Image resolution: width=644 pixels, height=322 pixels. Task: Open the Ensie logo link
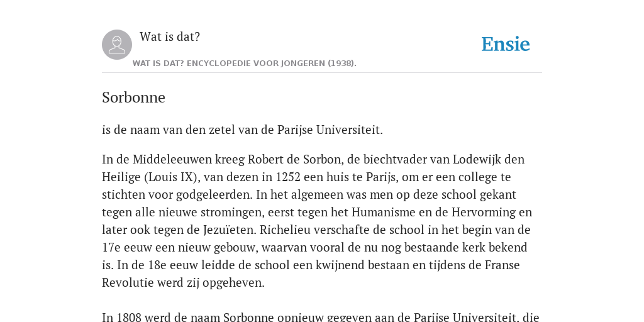pyautogui.click(x=506, y=45)
